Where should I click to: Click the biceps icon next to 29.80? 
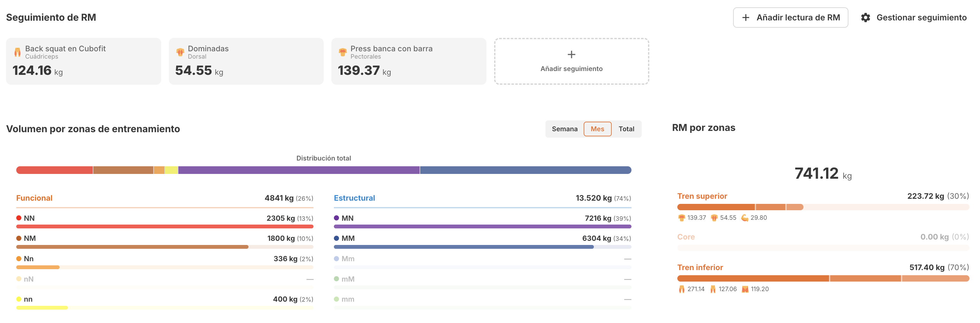[745, 218]
